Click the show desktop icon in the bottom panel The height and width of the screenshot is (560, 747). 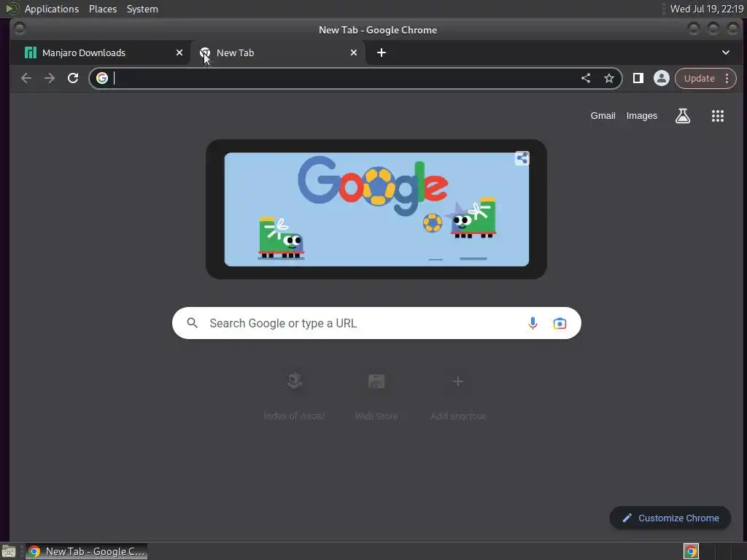[8, 551]
